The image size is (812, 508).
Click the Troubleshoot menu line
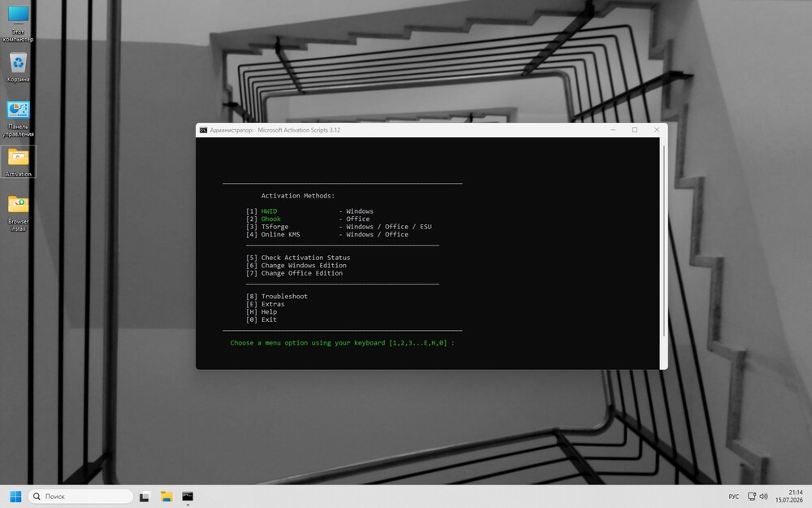(x=277, y=297)
